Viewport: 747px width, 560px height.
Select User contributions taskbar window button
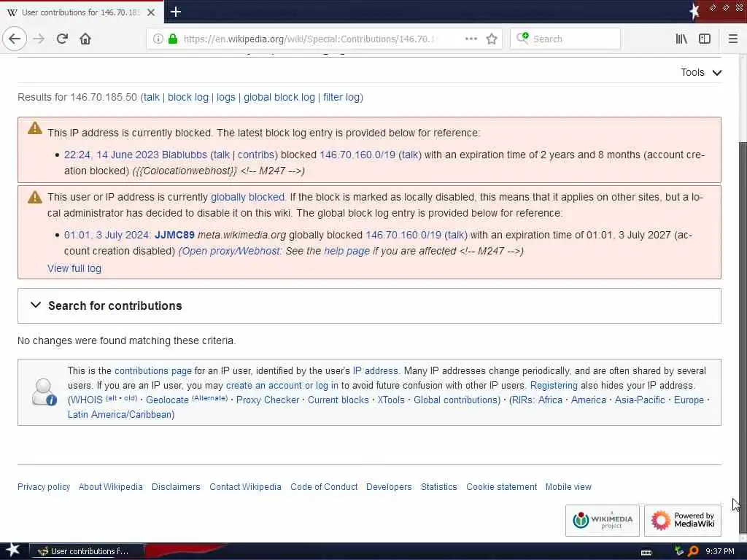coord(87,551)
